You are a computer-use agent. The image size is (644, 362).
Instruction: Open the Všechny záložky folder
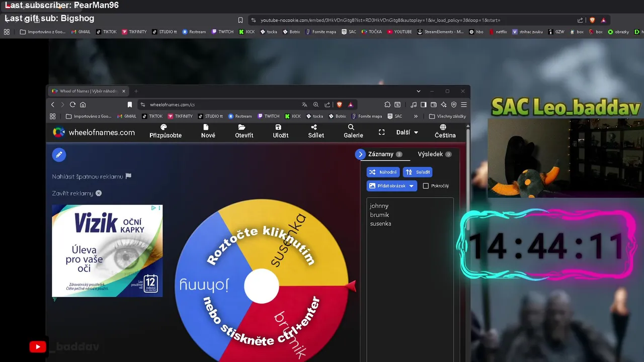click(447, 116)
